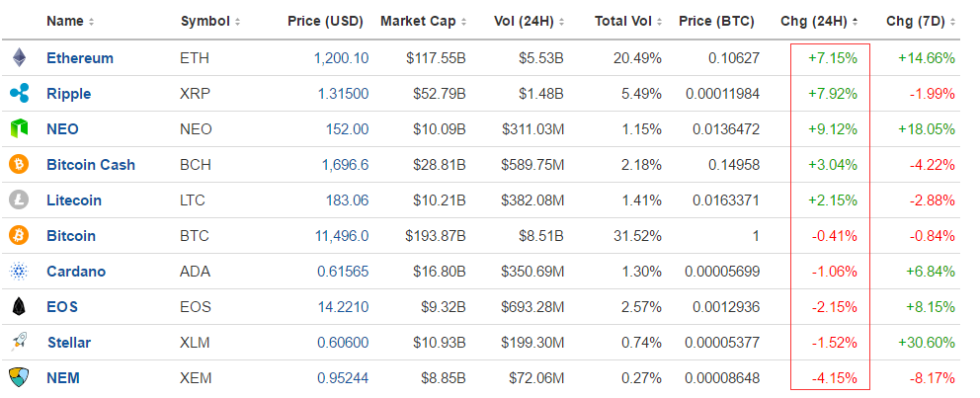Select the ADA symbol cell

tap(195, 272)
